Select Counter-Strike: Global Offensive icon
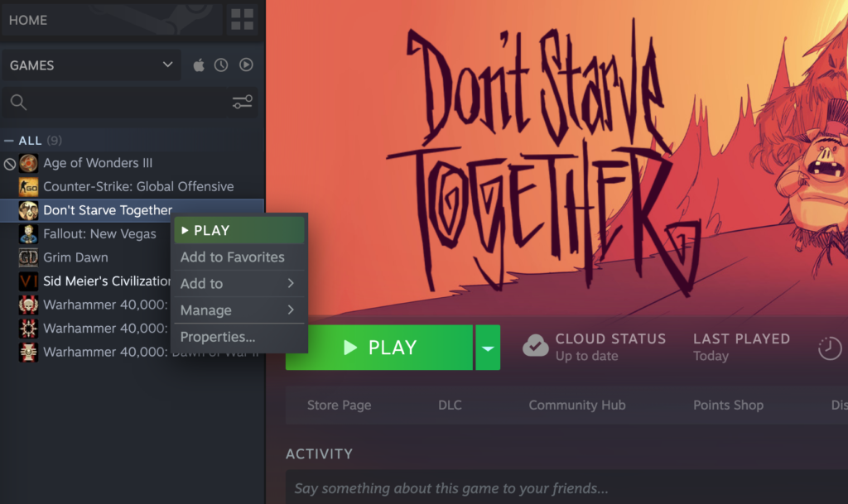Screen dimensions: 848x504 click(x=29, y=187)
